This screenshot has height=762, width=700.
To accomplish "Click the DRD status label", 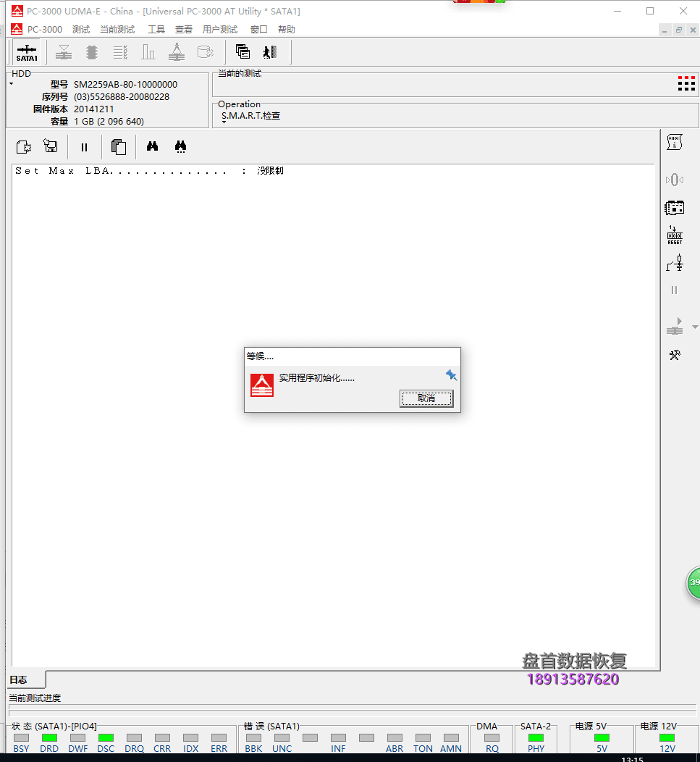I will 49,749.
